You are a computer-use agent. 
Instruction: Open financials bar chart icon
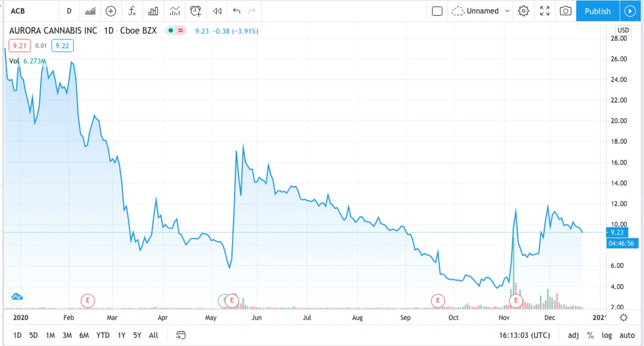coord(153,11)
